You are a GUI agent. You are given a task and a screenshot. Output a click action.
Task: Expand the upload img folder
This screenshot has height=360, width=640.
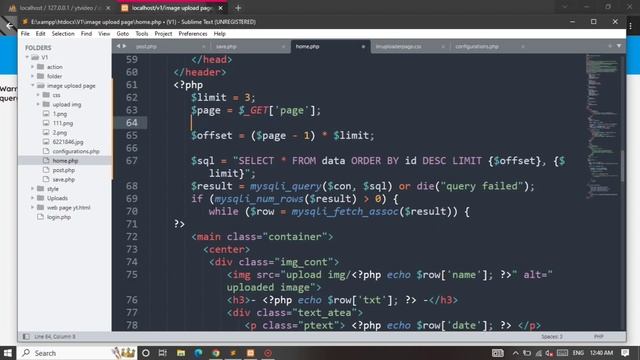(x=38, y=104)
